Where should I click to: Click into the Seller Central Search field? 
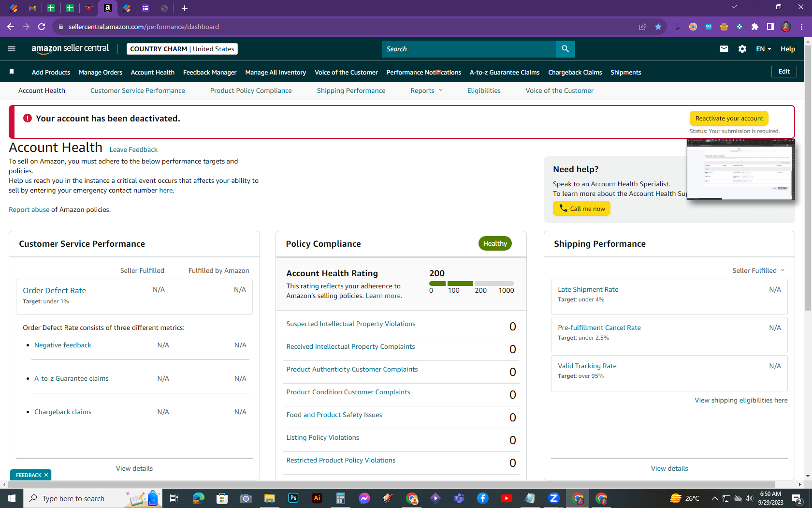click(x=468, y=49)
